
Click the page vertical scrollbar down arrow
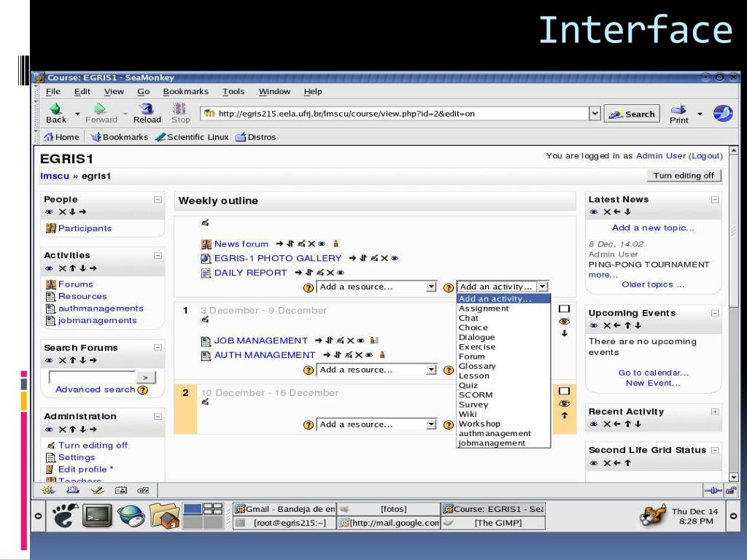734,477
